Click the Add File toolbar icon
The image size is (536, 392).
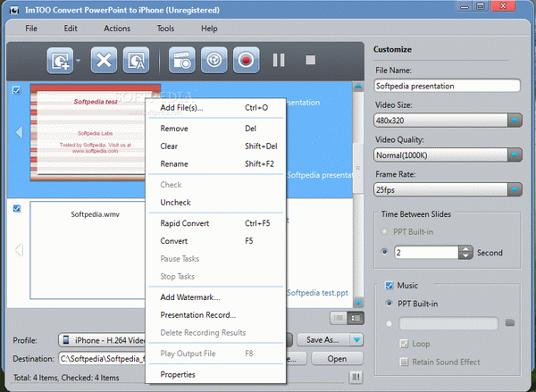click(x=60, y=61)
